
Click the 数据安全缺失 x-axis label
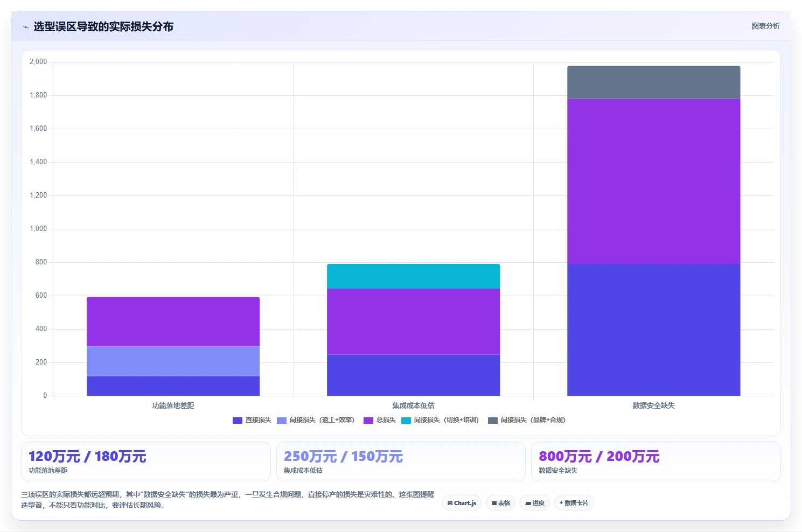[x=653, y=405]
